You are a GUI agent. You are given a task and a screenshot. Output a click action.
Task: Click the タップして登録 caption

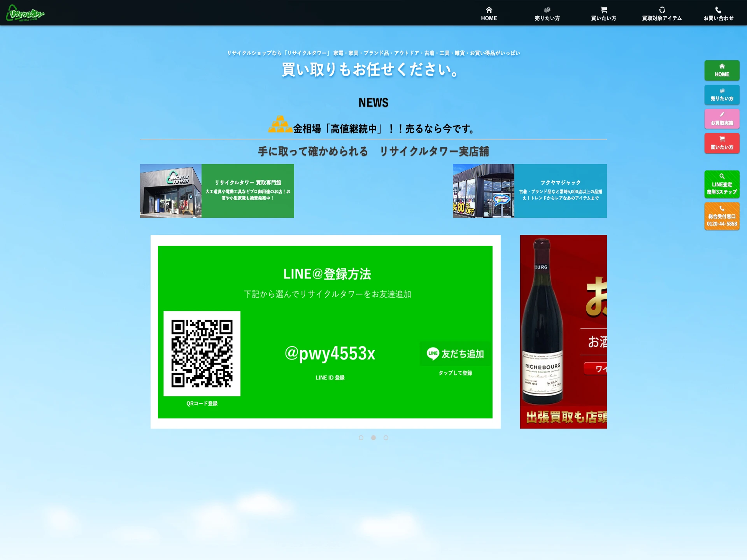(x=455, y=373)
